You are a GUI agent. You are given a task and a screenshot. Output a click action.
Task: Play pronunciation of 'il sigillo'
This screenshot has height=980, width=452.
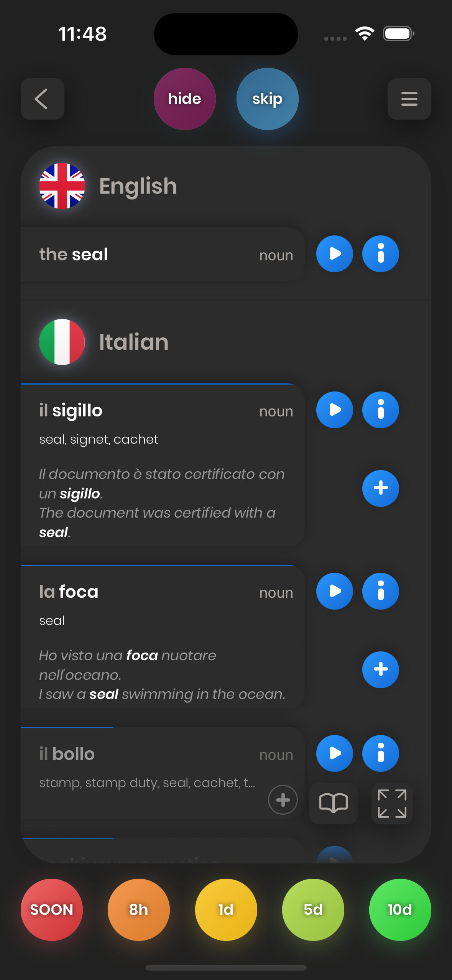coord(334,410)
